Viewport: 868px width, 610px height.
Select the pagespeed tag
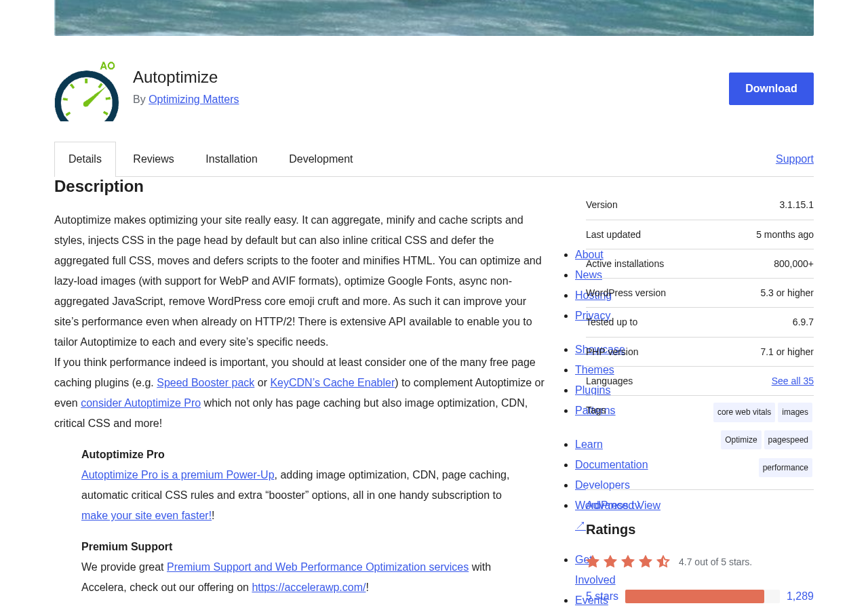tap(788, 440)
